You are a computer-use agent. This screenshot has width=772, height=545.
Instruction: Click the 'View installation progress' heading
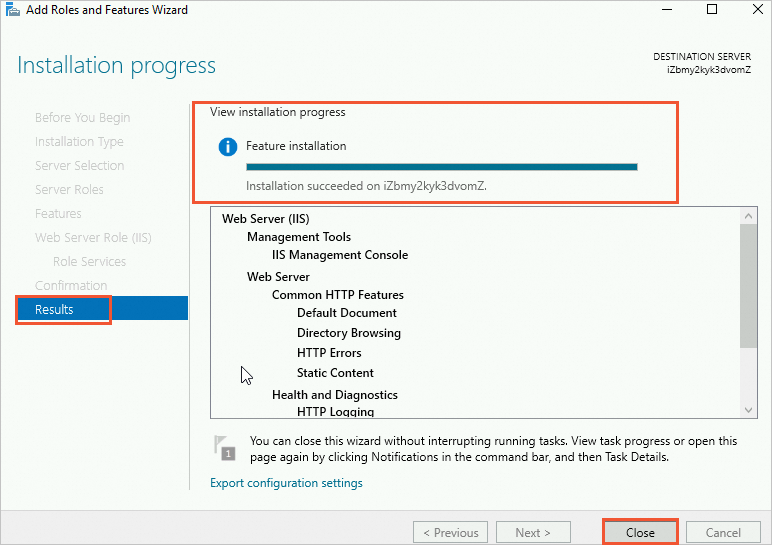pos(278,112)
